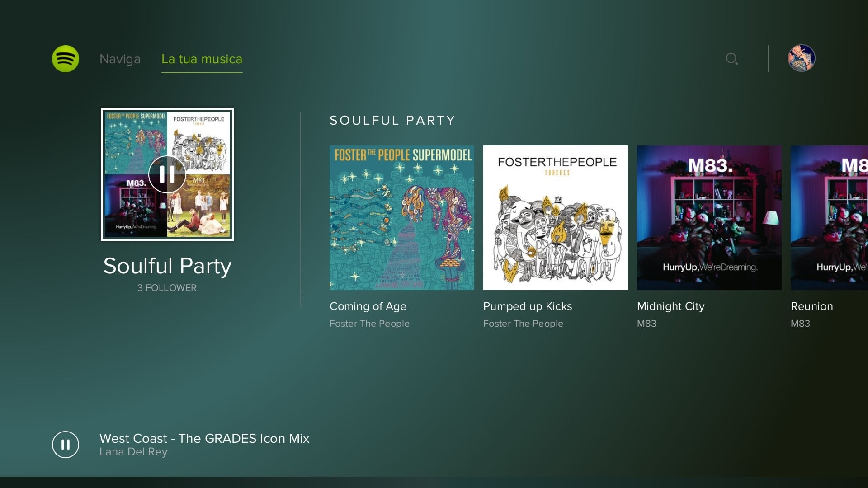
Task: Switch to the Naviga tab
Action: coord(120,59)
